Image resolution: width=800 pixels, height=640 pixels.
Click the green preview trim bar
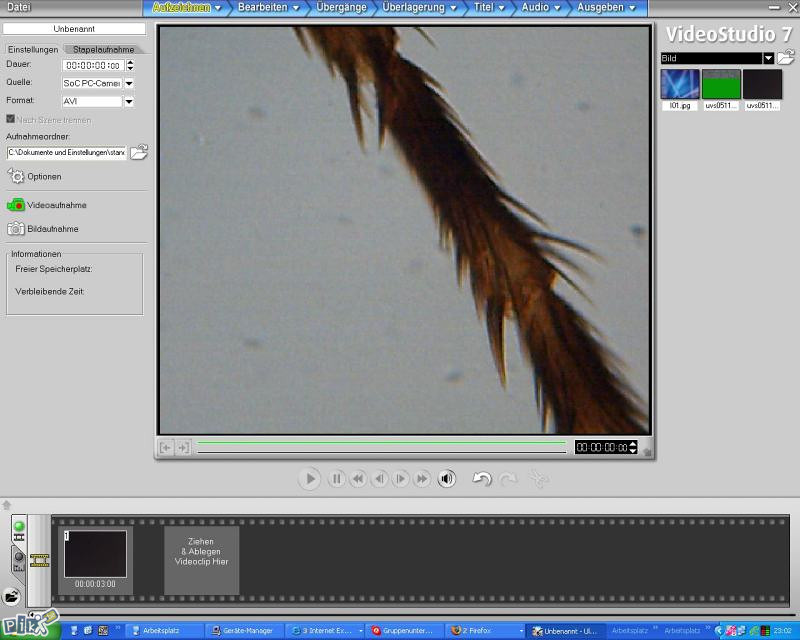point(382,442)
